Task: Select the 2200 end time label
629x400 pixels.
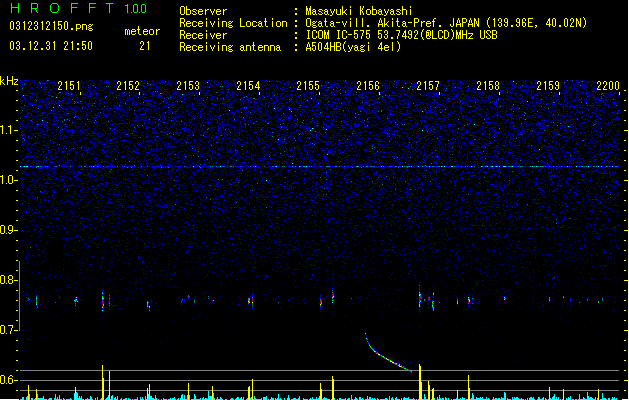Action: coord(608,86)
